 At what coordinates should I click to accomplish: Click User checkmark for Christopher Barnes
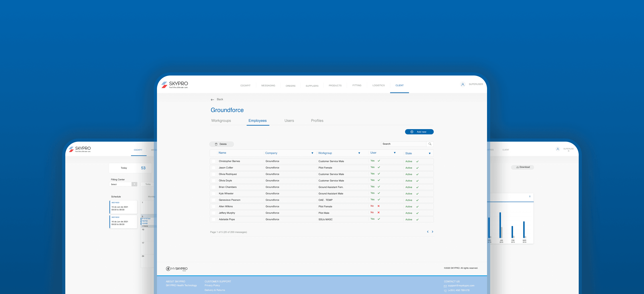pos(379,161)
